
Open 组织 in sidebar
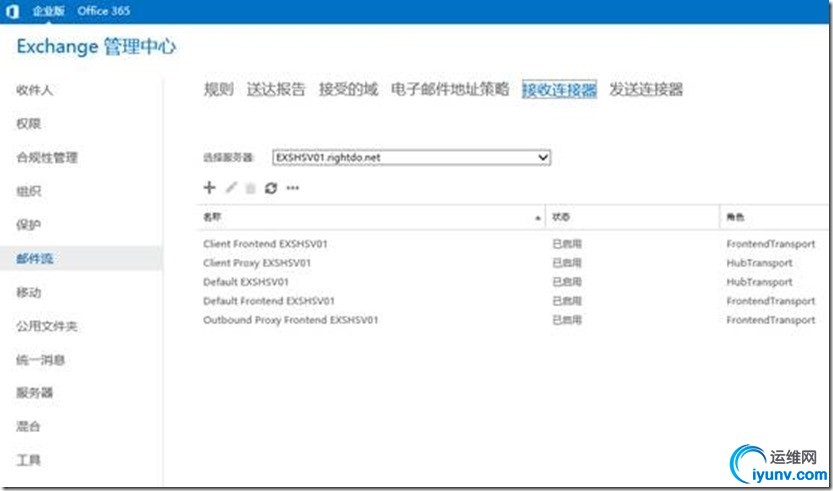point(28,191)
